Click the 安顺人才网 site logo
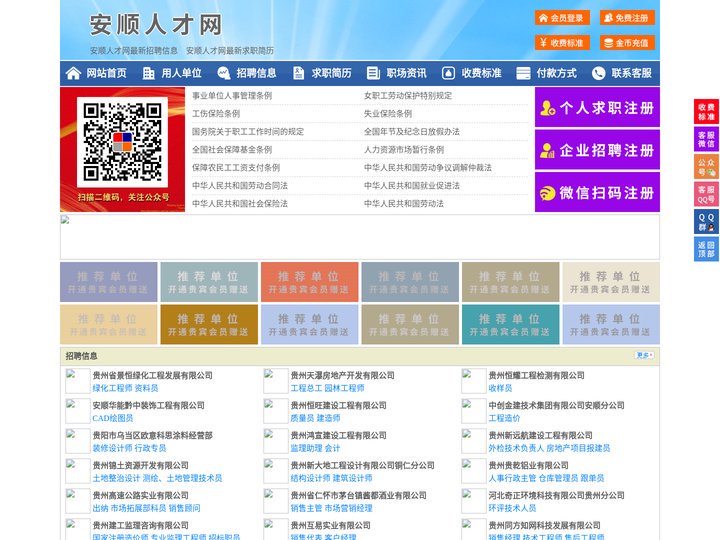Screen dimensions: 720x540 pos(156,25)
